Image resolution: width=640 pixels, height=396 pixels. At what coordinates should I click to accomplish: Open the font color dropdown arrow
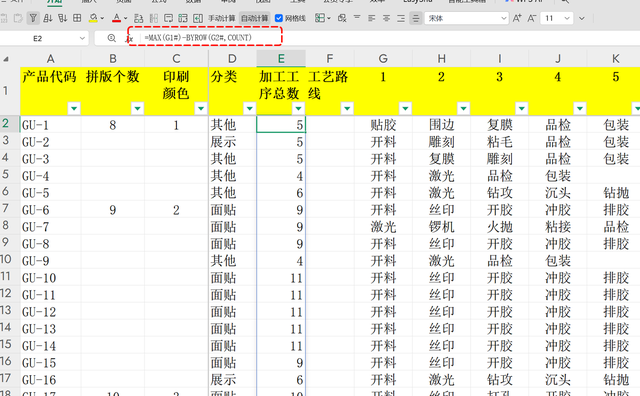[125, 18]
